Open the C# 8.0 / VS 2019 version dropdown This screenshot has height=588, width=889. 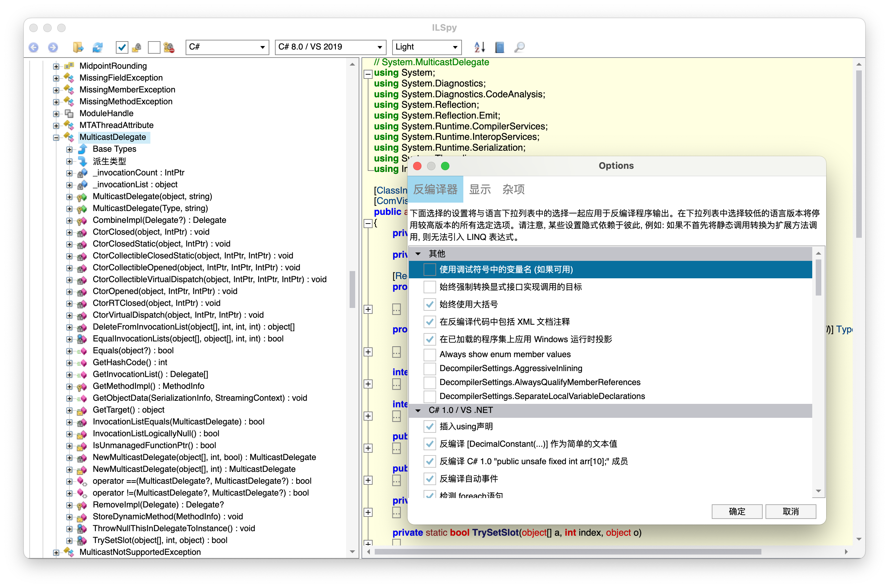click(x=330, y=47)
